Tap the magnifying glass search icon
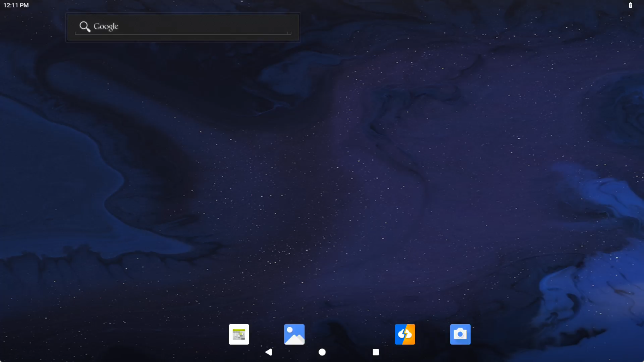The width and height of the screenshot is (644, 362). coord(85,26)
